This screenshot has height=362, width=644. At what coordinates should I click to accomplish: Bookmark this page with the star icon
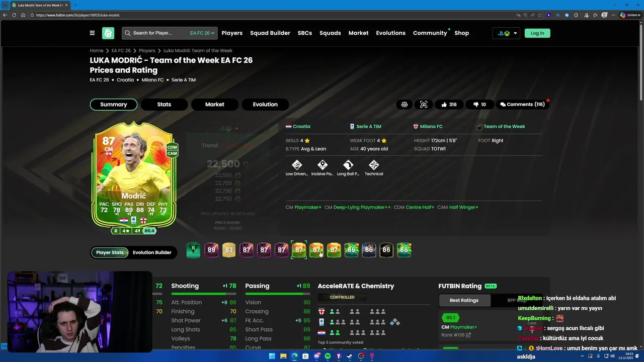click(x=539, y=15)
